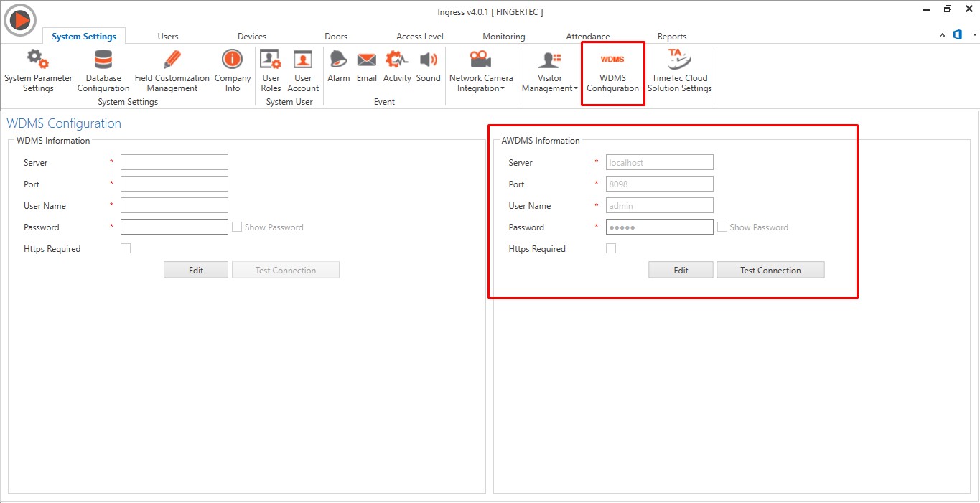Open Activity event settings

(397, 67)
